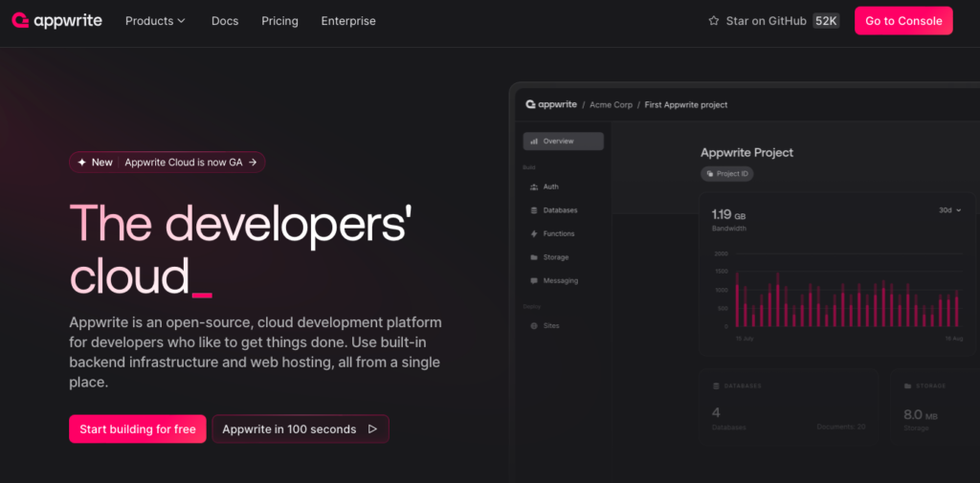The image size is (980, 483).
Task: Click the star icon beside Star on GitHub
Action: [x=713, y=21]
